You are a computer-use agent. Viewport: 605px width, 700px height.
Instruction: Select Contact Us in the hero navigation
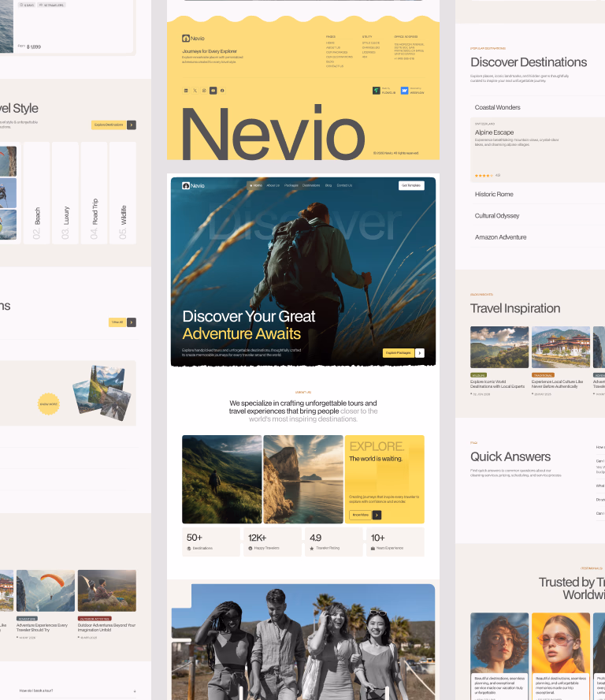pyautogui.click(x=344, y=185)
